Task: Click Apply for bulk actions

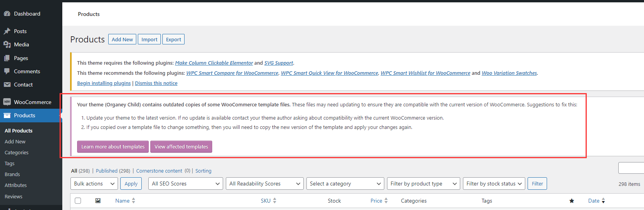Action: 131,184
